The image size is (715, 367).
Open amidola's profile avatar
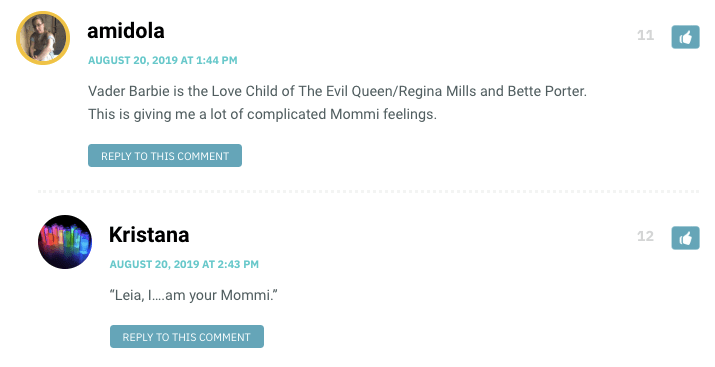coord(43,38)
